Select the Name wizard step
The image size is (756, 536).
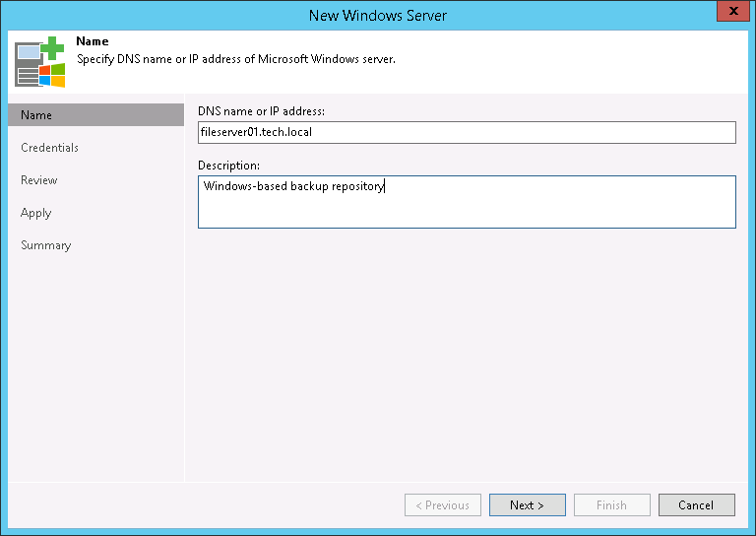click(95, 115)
